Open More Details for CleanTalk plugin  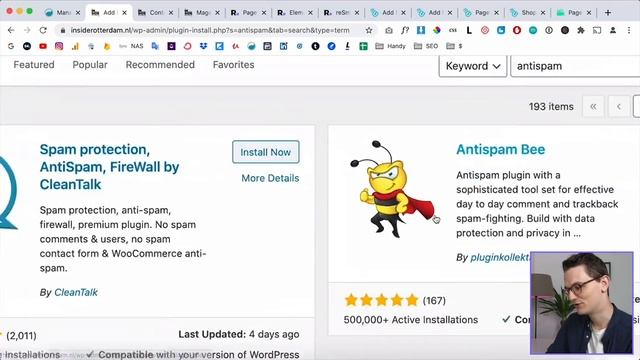[x=270, y=178]
